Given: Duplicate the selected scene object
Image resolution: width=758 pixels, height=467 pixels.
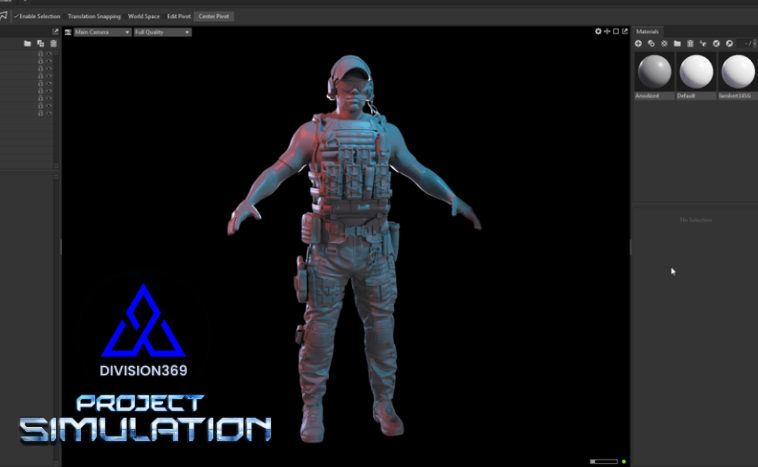Looking at the screenshot, I should click(x=41, y=44).
